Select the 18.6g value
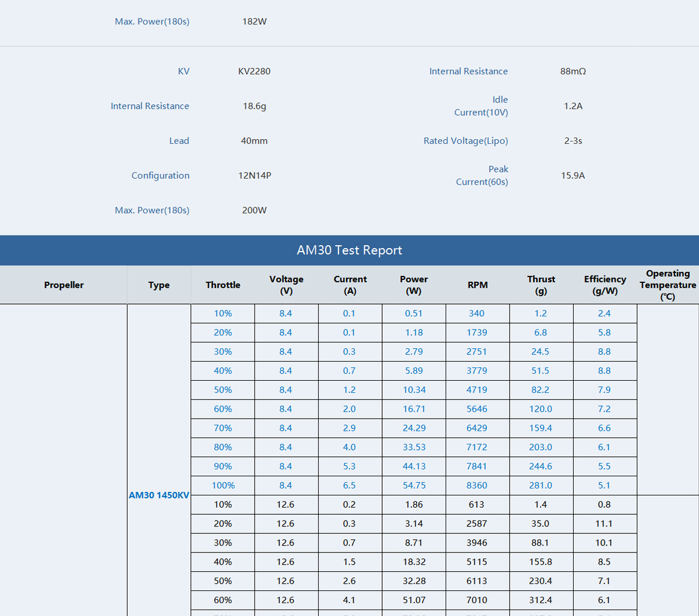 click(255, 106)
